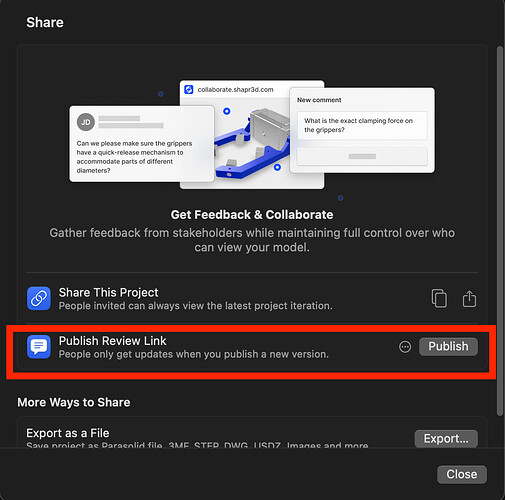Click the copy link icon for Share This Project

(x=439, y=298)
